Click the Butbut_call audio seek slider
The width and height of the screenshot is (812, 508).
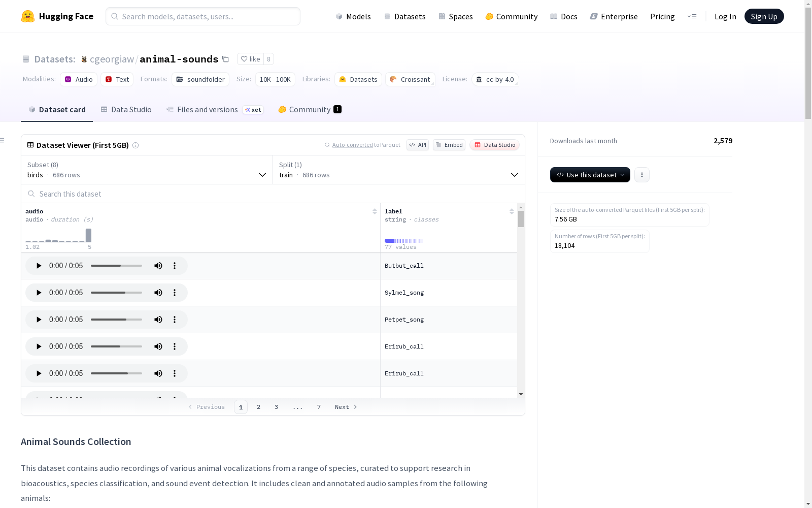tap(116, 266)
